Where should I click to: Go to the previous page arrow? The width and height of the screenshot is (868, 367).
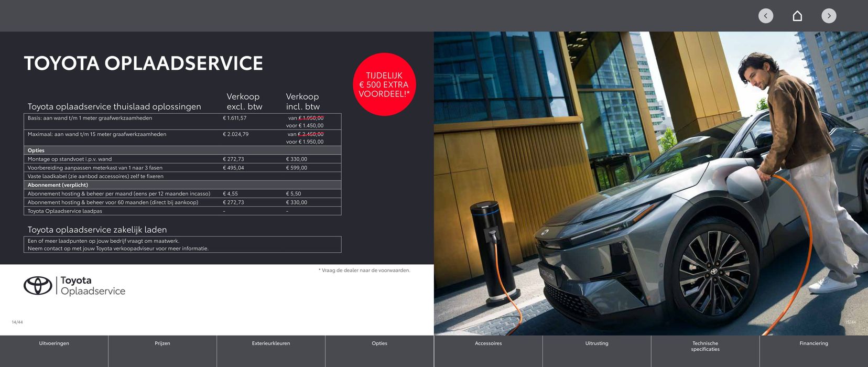(765, 16)
